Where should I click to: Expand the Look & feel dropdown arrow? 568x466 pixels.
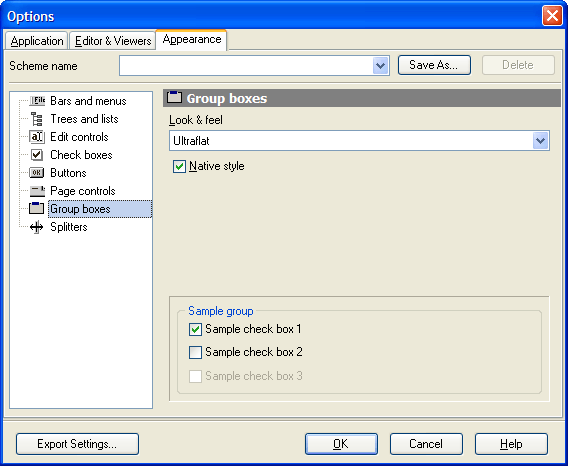coord(540,141)
